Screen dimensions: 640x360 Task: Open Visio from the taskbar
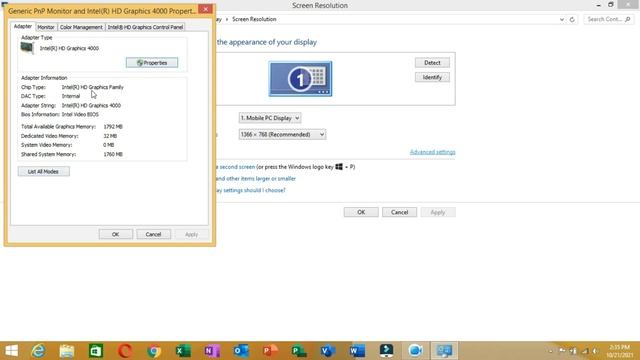point(328,351)
